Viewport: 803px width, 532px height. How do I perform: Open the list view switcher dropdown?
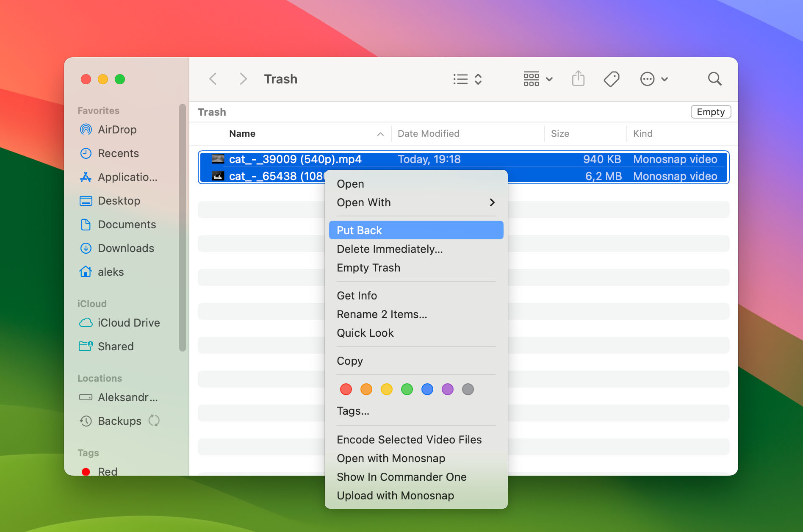pyautogui.click(x=468, y=79)
